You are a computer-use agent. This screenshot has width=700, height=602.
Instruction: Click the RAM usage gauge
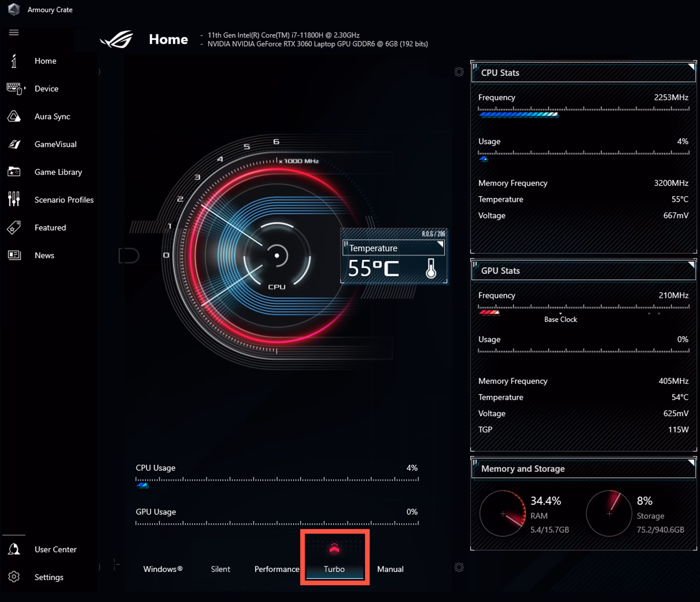coord(502,514)
